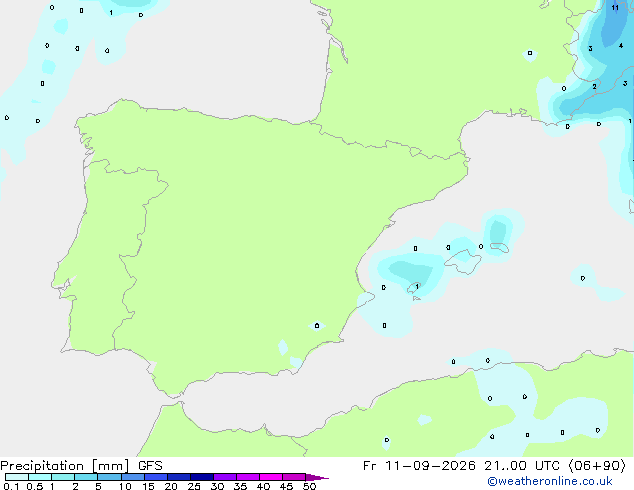The image size is (634, 490).
Task: Click the "Precipitation [mm]" title label
Action: [x=65, y=466]
